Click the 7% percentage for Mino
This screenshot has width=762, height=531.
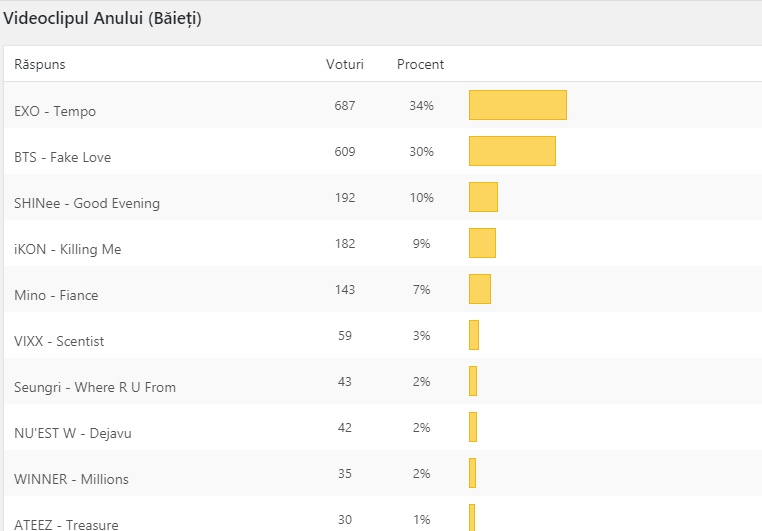[421, 289]
